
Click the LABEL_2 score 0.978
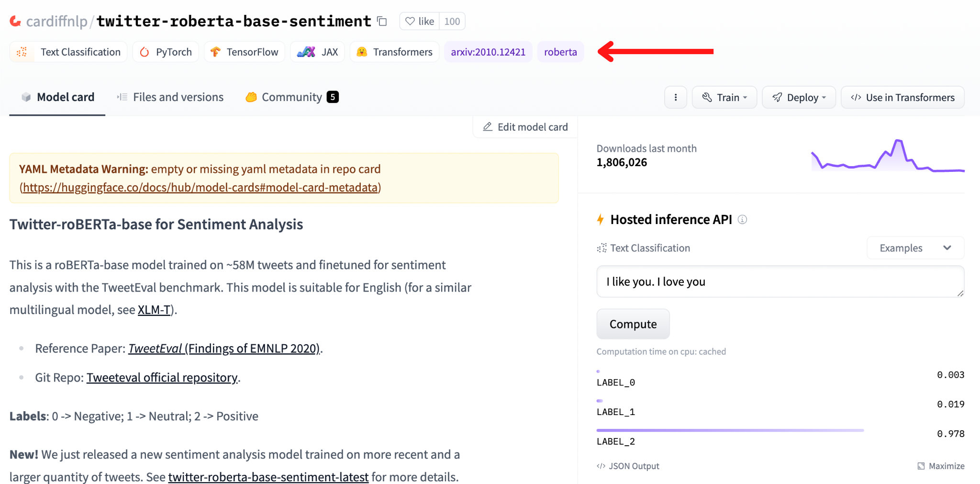point(950,434)
